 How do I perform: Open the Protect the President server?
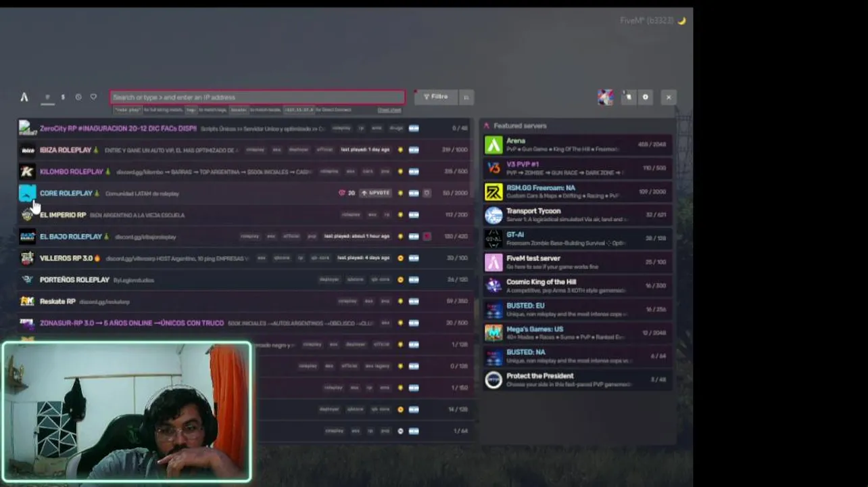click(x=577, y=380)
